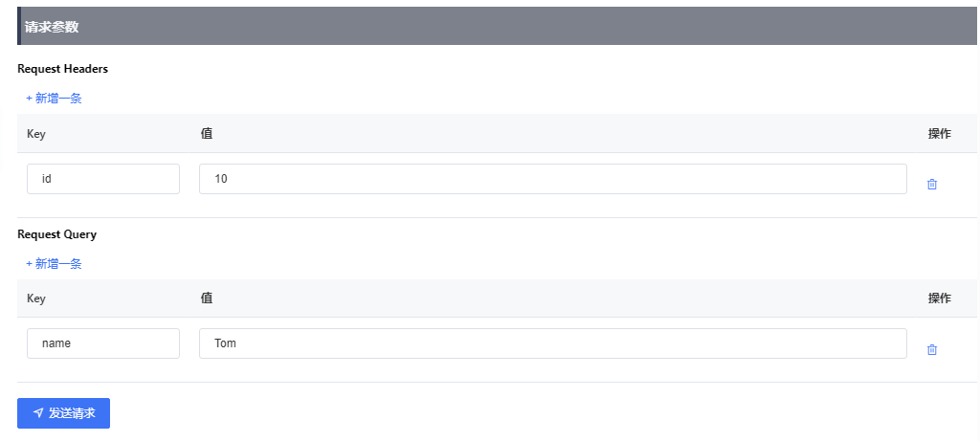Click Key column header in headers table
980x442 pixels.
pyautogui.click(x=36, y=134)
